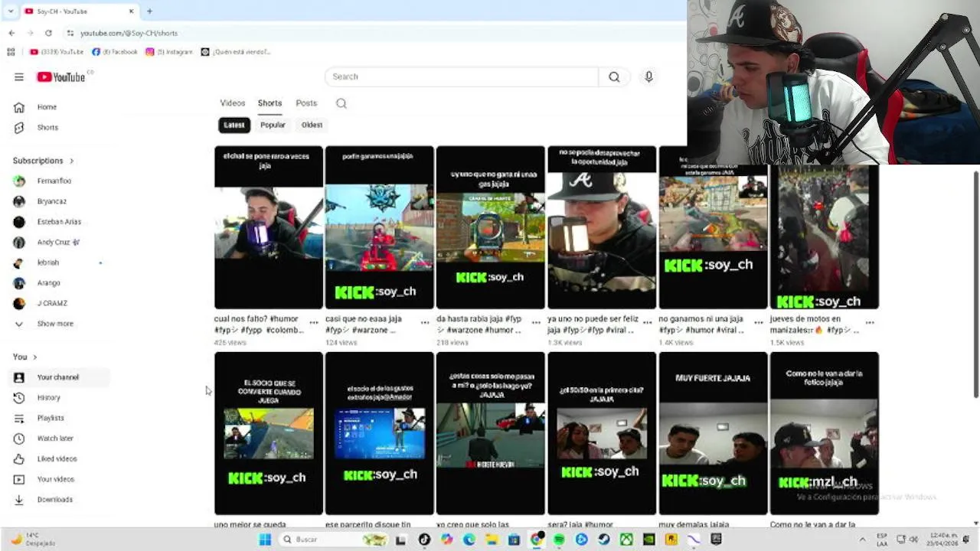Open the YouTube hamburger guide menu
The height and width of the screenshot is (551, 980).
click(x=18, y=77)
